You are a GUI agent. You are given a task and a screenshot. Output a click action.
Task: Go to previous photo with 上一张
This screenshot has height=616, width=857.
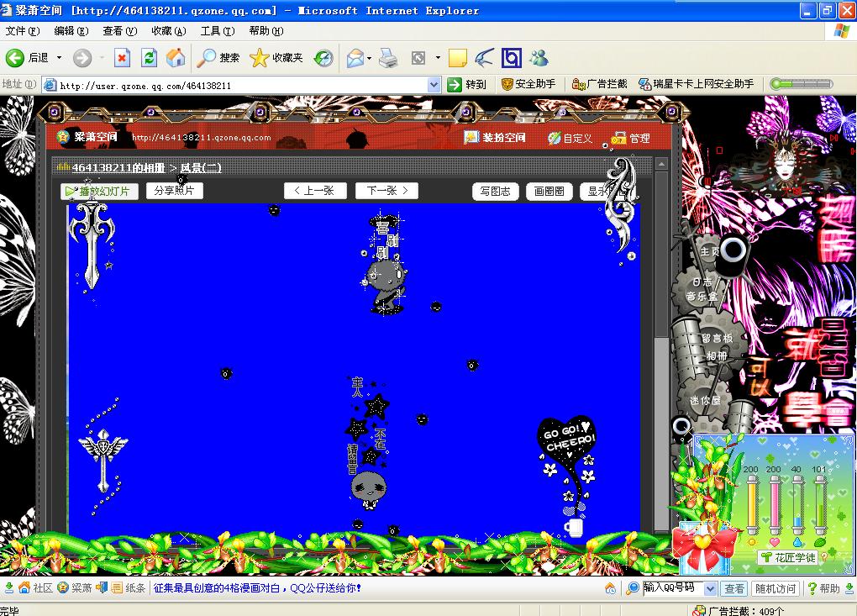click(315, 190)
